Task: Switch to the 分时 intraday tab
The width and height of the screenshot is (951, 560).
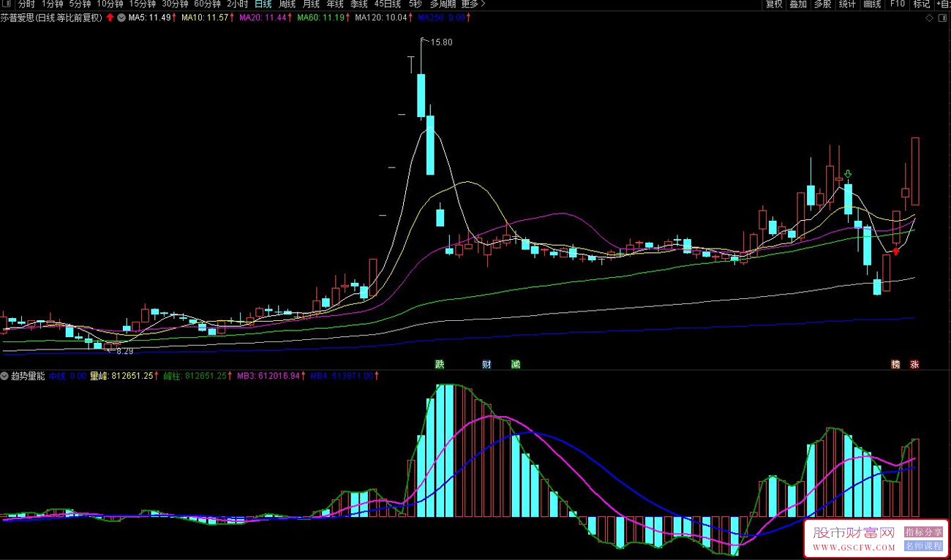Action: 26,4
